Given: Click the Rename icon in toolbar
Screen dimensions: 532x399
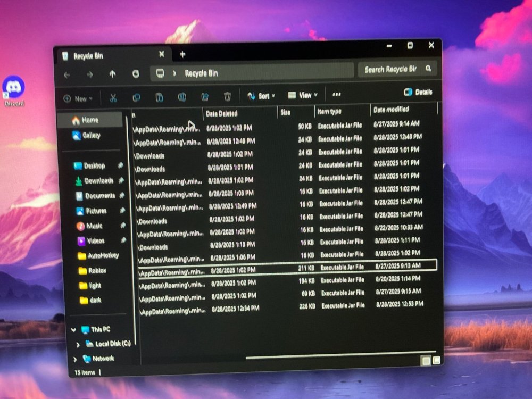Looking at the screenshot, I should pos(182,97).
